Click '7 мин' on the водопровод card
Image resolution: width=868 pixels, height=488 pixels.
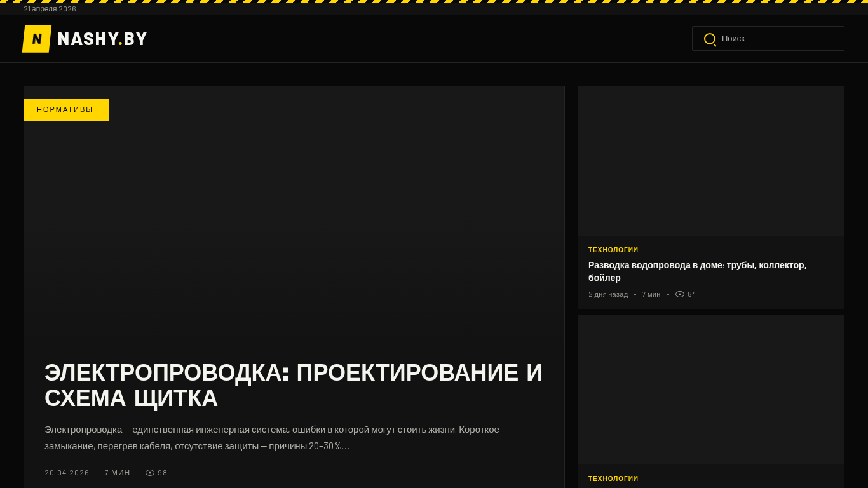(651, 294)
